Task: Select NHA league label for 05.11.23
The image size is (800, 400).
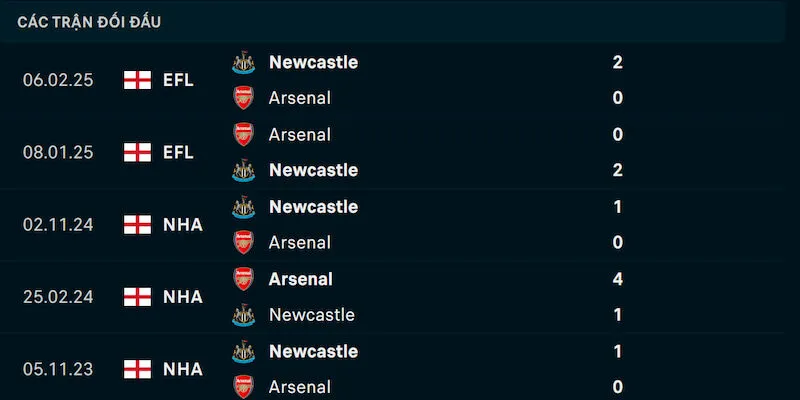Action: pos(183,369)
